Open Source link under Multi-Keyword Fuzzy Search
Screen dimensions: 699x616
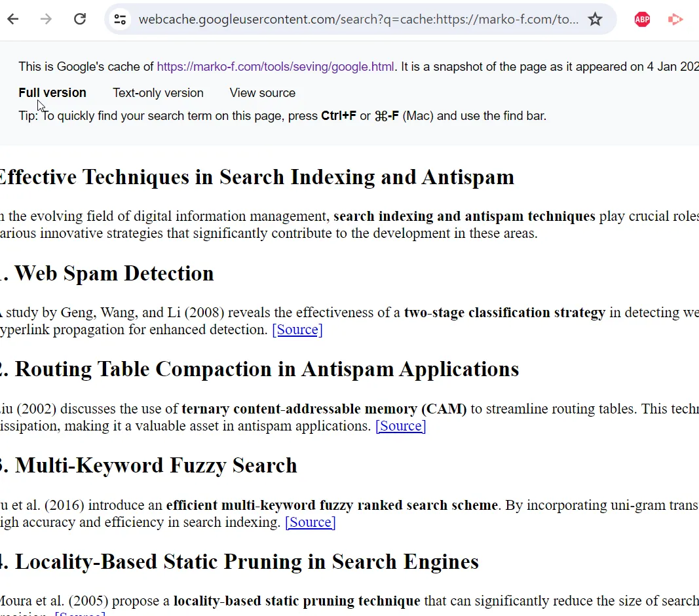[x=311, y=522]
